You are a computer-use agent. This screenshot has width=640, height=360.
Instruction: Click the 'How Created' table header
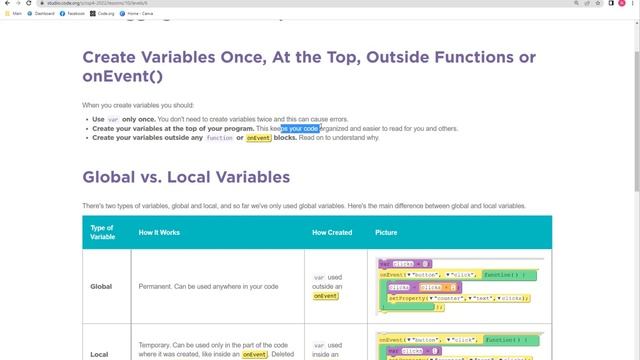332,232
